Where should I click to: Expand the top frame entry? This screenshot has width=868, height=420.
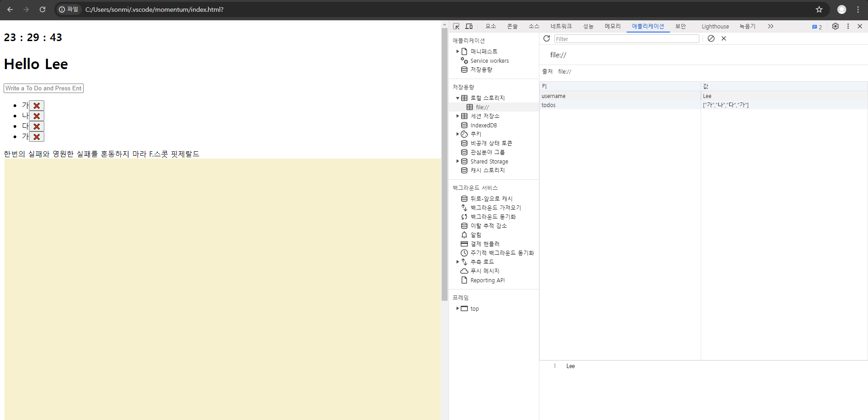click(458, 309)
